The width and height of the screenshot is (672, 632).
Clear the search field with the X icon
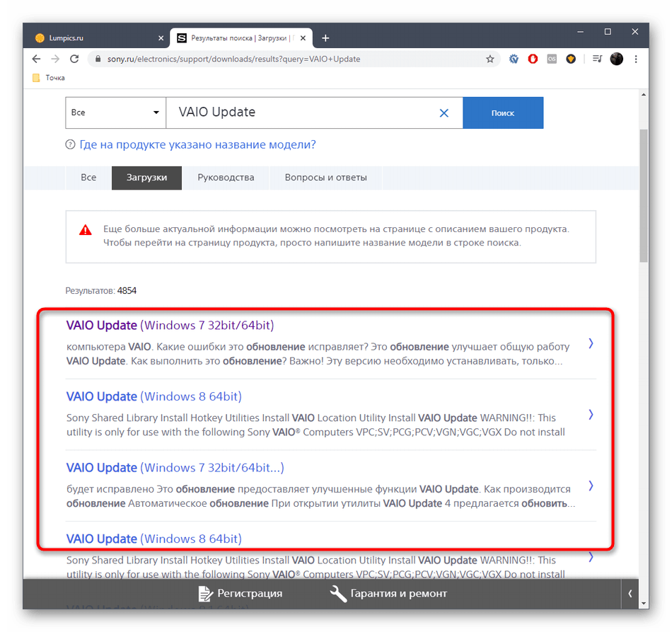point(444,113)
